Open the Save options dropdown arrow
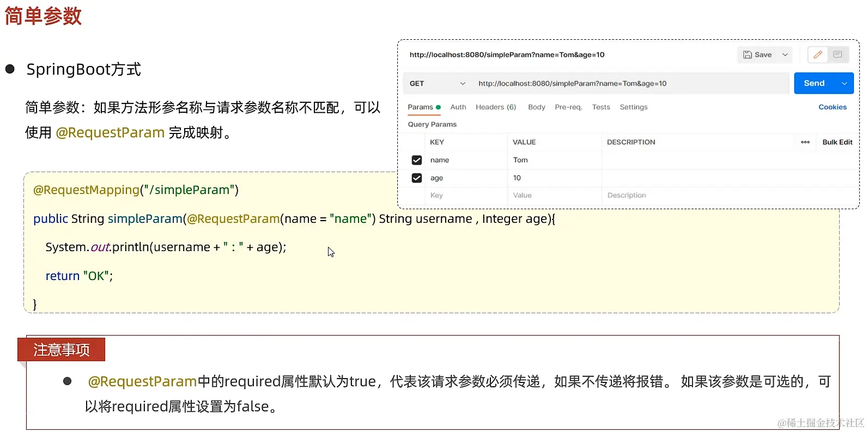This screenshot has width=868, height=432. [x=785, y=54]
